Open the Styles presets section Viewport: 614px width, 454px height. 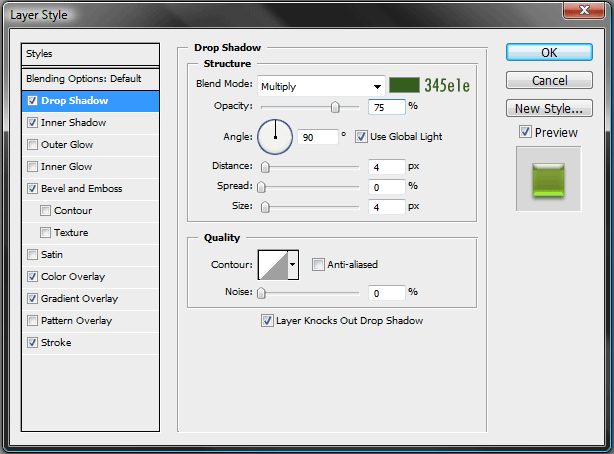[x=90, y=54]
